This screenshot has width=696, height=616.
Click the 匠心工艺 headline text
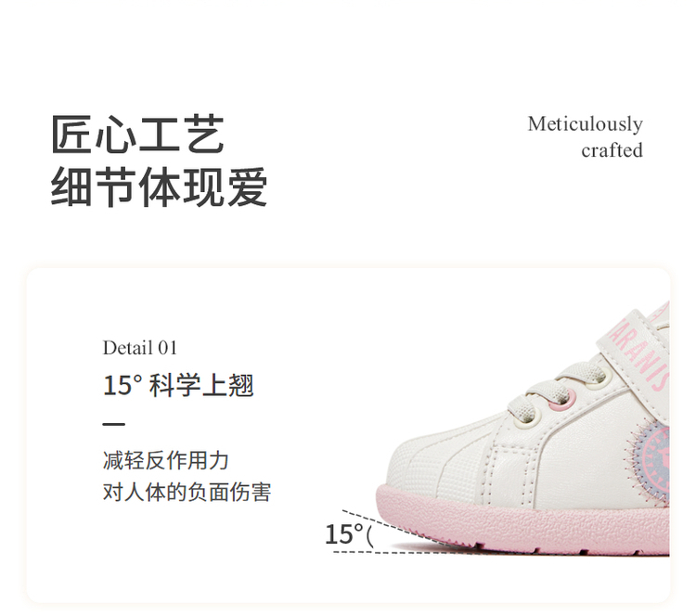137,134
